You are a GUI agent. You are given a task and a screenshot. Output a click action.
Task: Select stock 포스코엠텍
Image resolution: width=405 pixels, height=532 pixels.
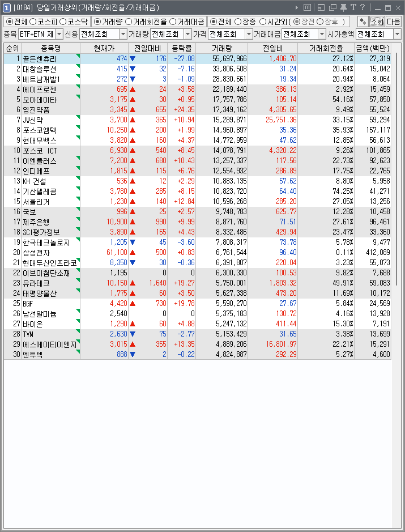39,130
